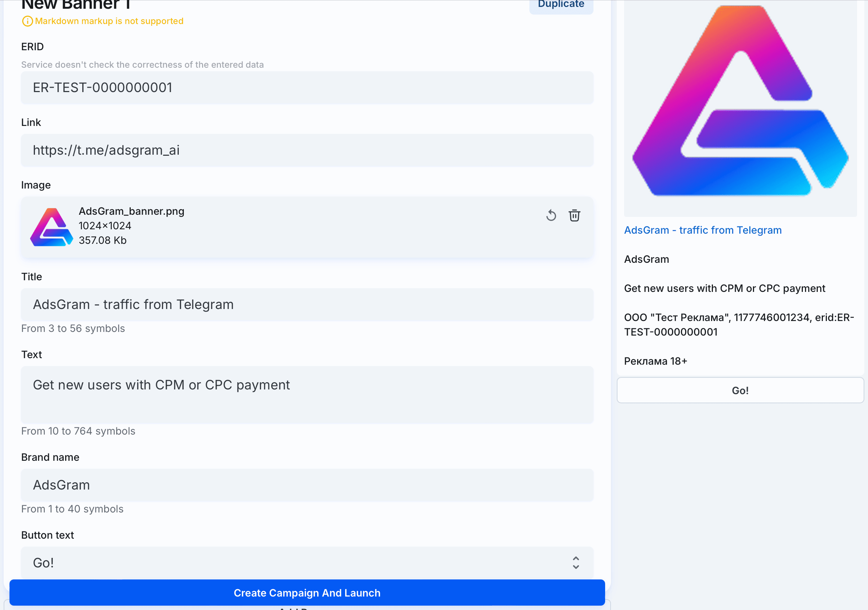Click the AdsGram brand name in preview
This screenshot has width=868, height=610.
647,259
